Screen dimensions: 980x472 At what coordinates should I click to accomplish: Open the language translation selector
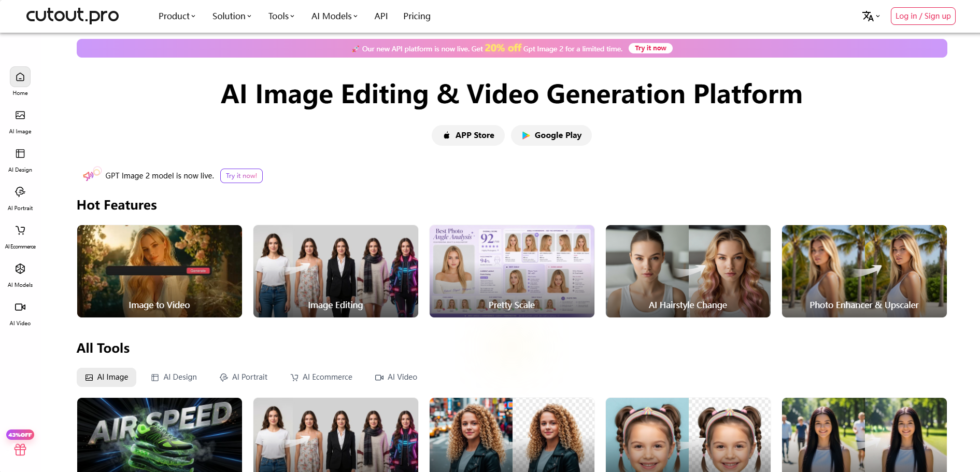click(x=871, y=16)
